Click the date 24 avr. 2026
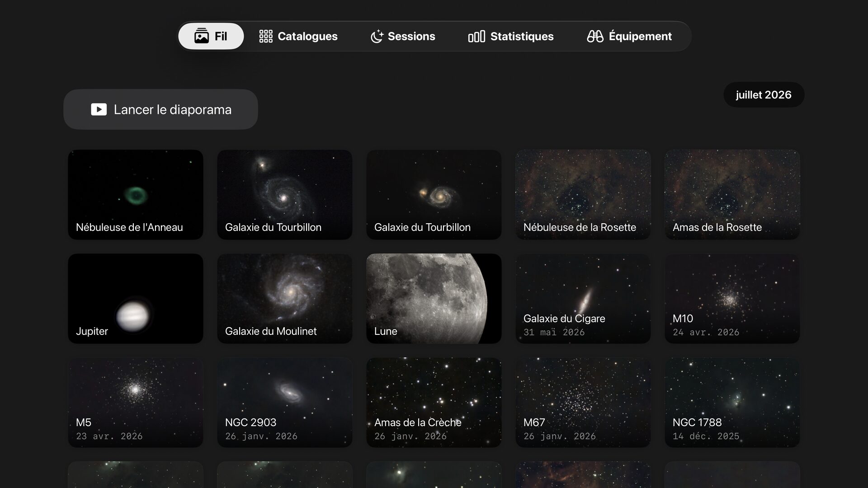The image size is (868, 488). click(x=706, y=332)
